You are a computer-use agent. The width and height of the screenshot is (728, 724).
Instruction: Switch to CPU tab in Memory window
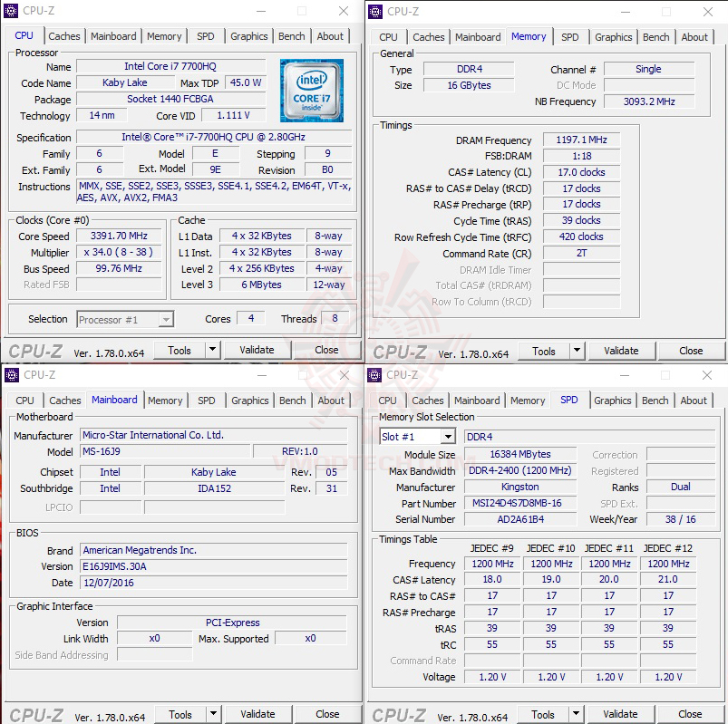pyautogui.click(x=388, y=37)
